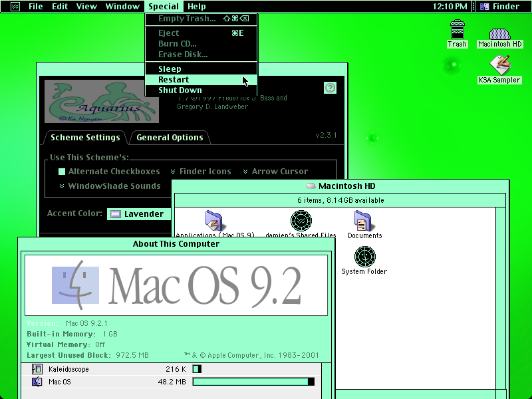Image resolution: width=532 pixels, height=399 pixels.
Task: Click the Finder application menu icon
Action: point(485,7)
